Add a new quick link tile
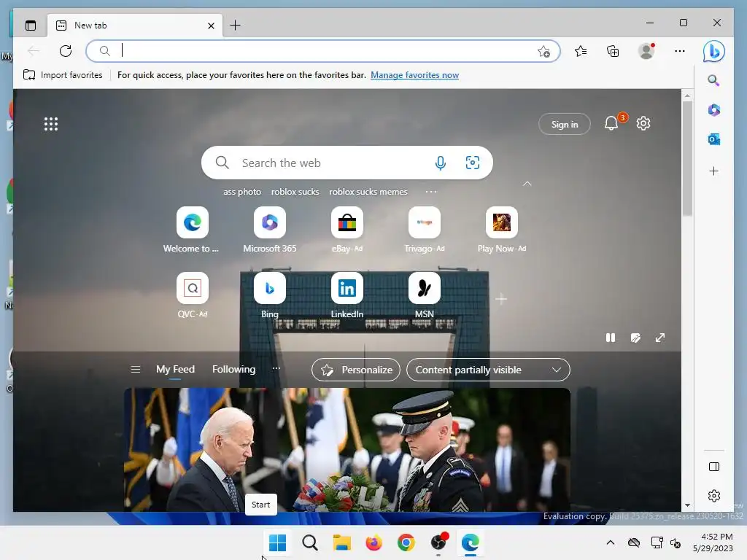The height and width of the screenshot is (560, 747). 500,299
